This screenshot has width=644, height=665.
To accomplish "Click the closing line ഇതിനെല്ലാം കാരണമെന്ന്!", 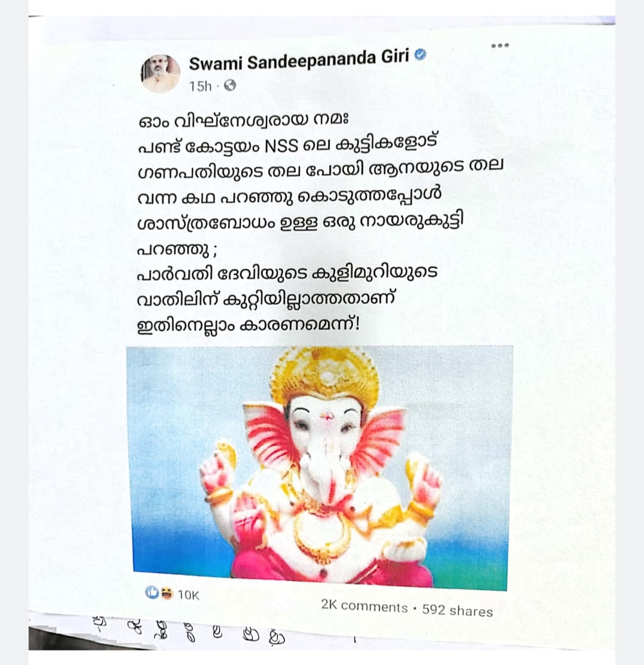I will (x=249, y=326).
